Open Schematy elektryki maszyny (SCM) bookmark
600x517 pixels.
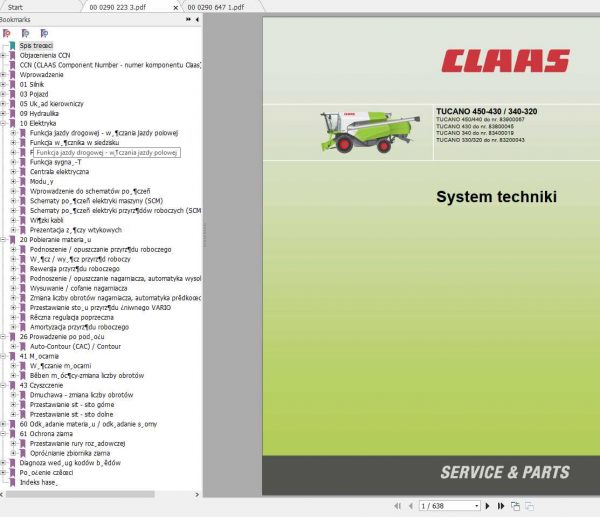point(96,201)
